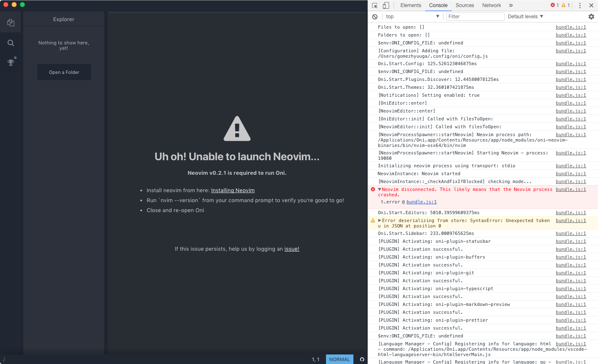Switch to the Console tab
This screenshot has height=364, width=598.
[438, 5]
